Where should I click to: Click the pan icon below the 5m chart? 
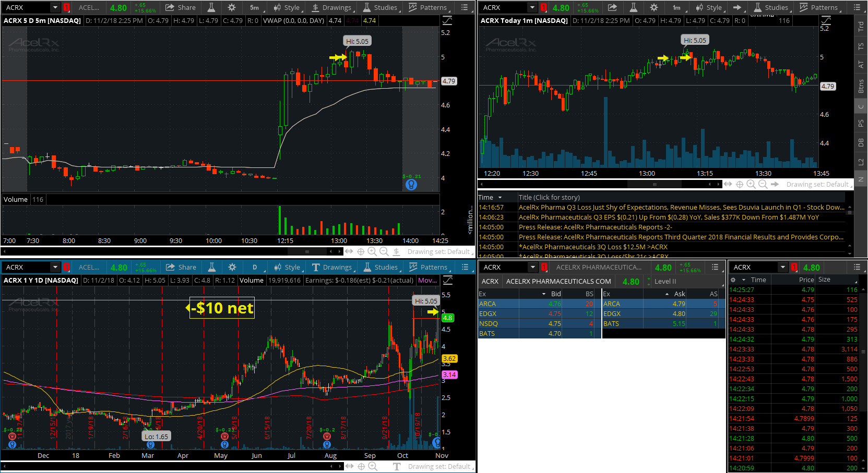[349, 251]
